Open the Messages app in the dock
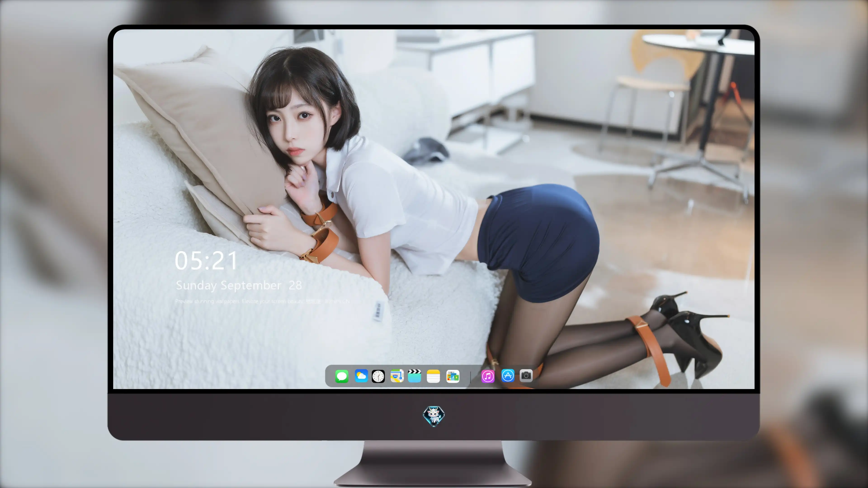This screenshot has width=868, height=488. click(x=342, y=376)
